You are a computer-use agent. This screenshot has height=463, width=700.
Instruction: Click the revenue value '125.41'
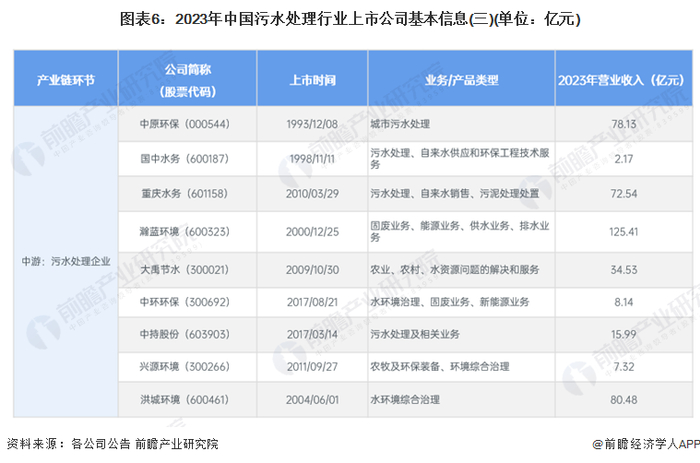[624, 232]
